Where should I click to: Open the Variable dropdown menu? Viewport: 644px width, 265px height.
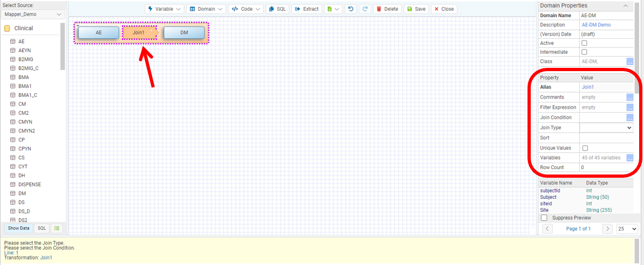tap(165, 9)
